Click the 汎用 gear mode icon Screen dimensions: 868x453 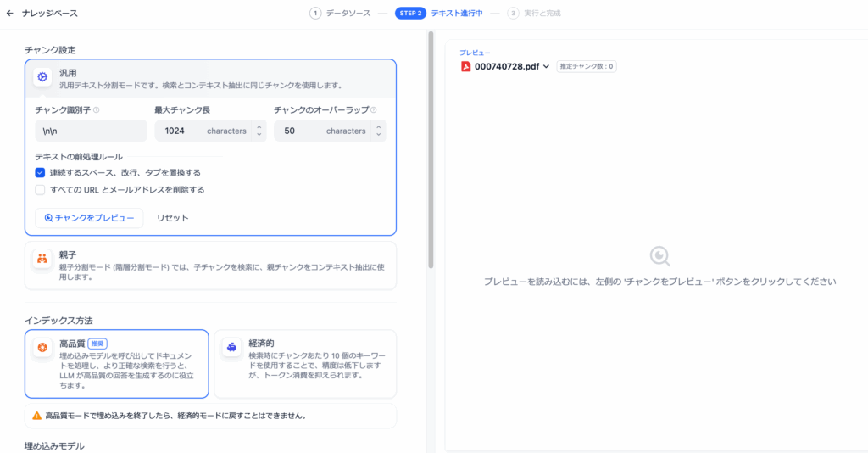click(42, 77)
